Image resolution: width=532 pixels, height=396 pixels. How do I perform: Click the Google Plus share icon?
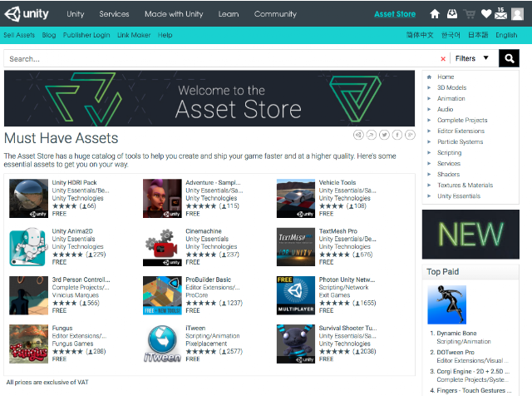point(410,135)
